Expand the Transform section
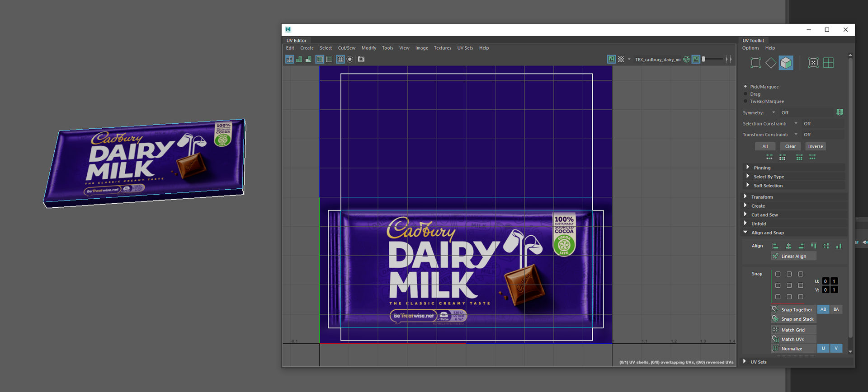This screenshot has height=392, width=868. tap(745, 196)
